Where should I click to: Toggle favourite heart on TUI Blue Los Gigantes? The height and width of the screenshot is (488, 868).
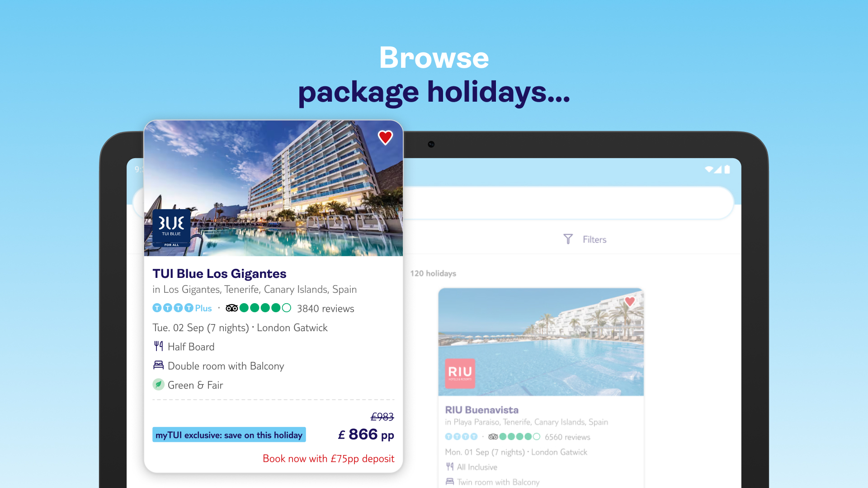[x=385, y=137]
